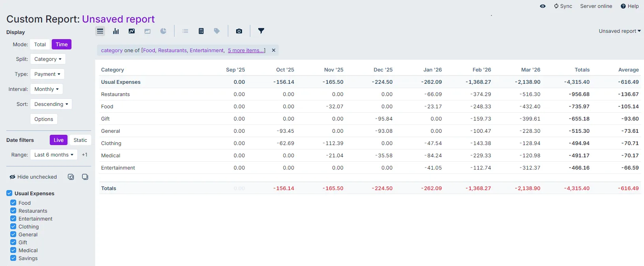Click the '5 more items...' link
This screenshot has height=266, width=644.
[246, 51]
